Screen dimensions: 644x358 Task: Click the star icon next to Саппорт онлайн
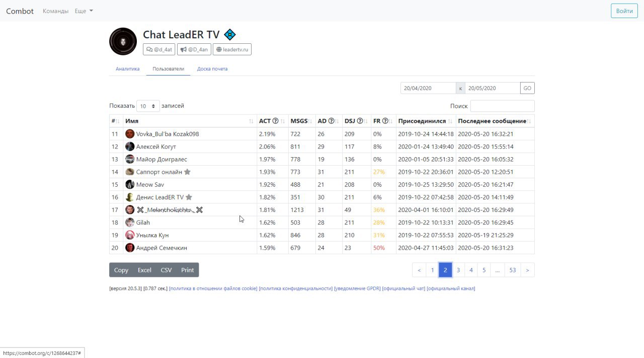click(x=187, y=172)
